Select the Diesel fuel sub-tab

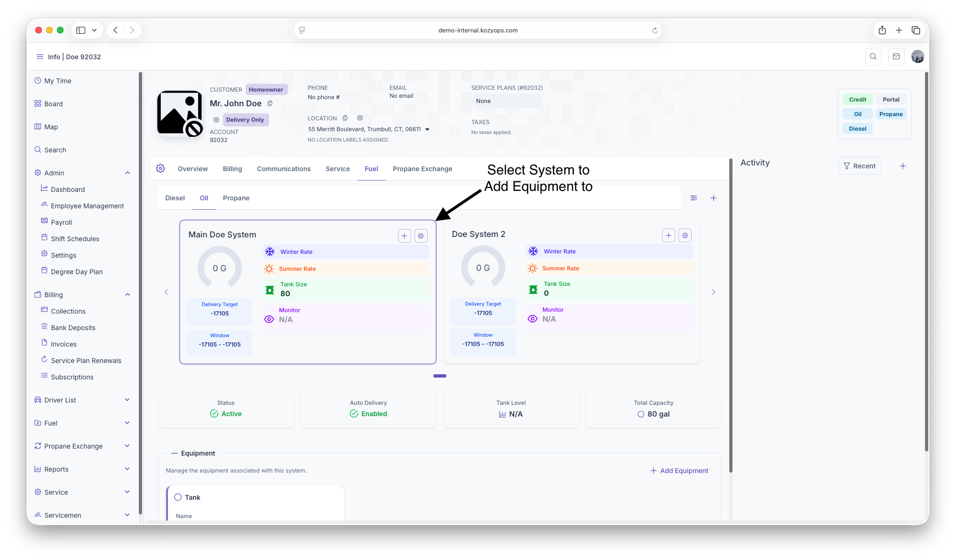pos(175,198)
